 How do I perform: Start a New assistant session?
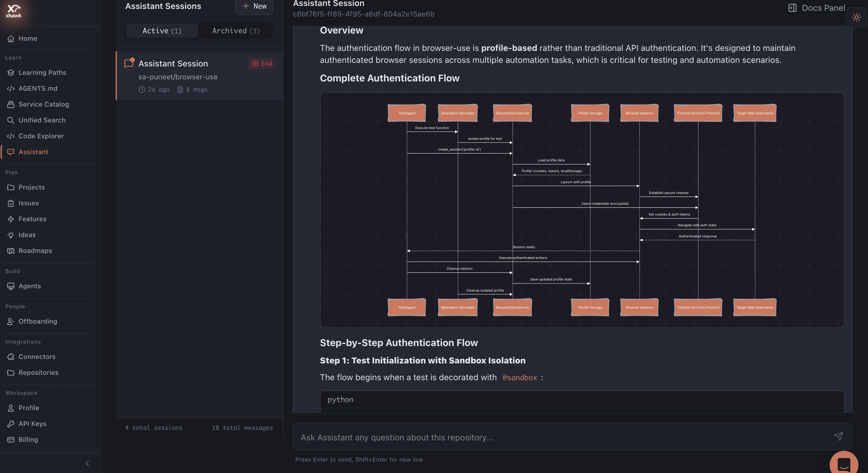coord(254,6)
